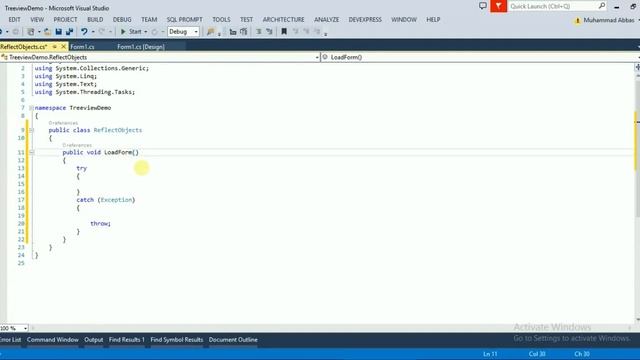Image resolution: width=640 pixels, height=360 pixels.
Task: Open the ARCHITECTURE menu
Action: point(284,20)
